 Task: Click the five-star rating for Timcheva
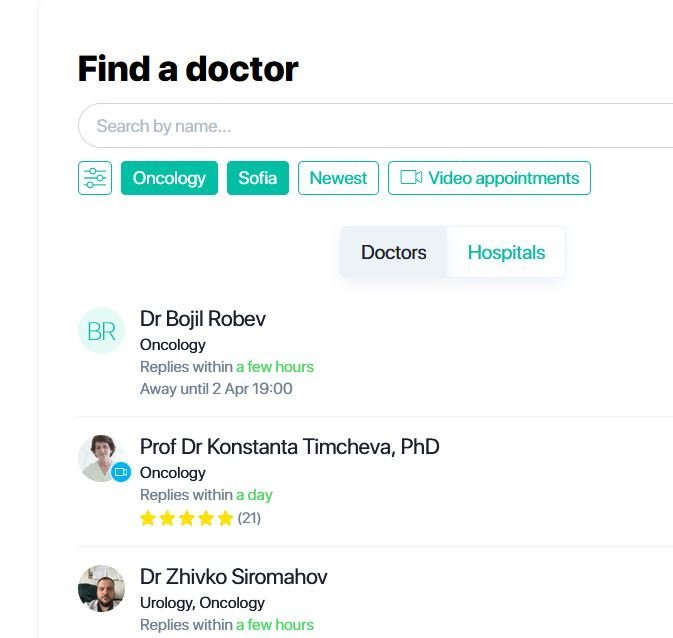coord(186,518)
